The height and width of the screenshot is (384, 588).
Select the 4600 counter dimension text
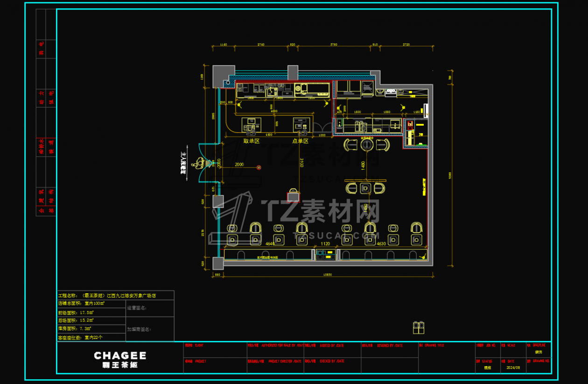coord(269,134)
